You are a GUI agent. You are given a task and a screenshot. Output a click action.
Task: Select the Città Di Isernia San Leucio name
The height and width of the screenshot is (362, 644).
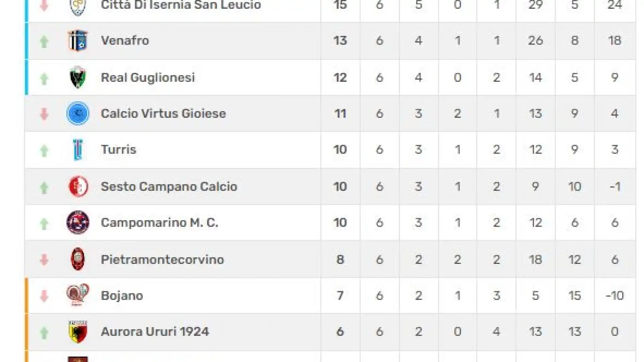[x=181, y=5]
